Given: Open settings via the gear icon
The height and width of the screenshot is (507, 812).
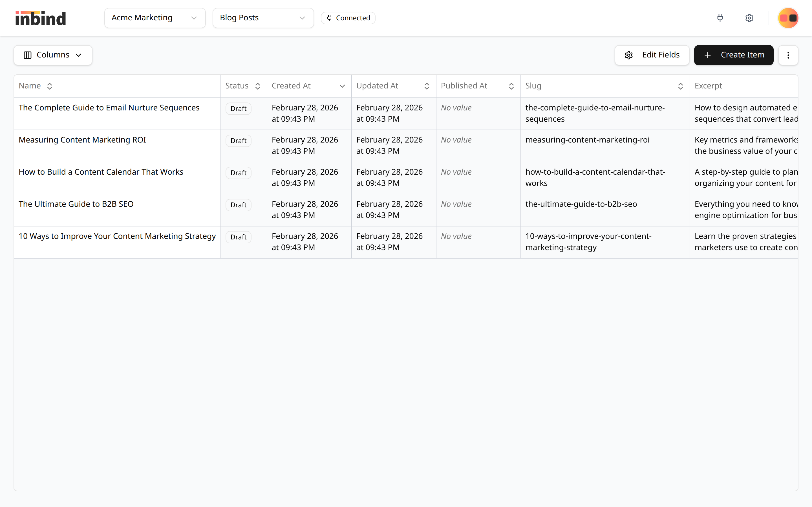Looking at the screenshot, I should point(750,18).
